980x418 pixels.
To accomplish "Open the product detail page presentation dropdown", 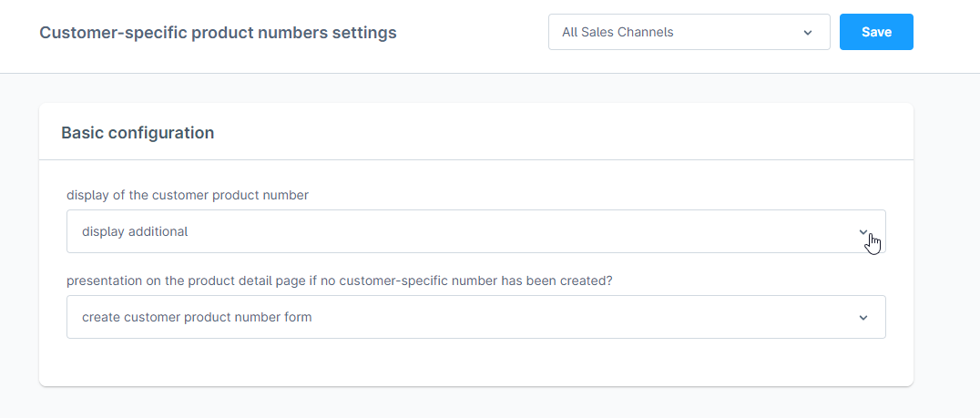I will pos(475,317).
